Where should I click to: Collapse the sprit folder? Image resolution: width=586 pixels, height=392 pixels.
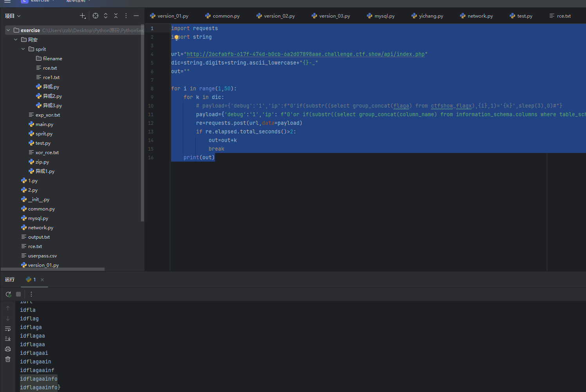click(x=23, y=49)
